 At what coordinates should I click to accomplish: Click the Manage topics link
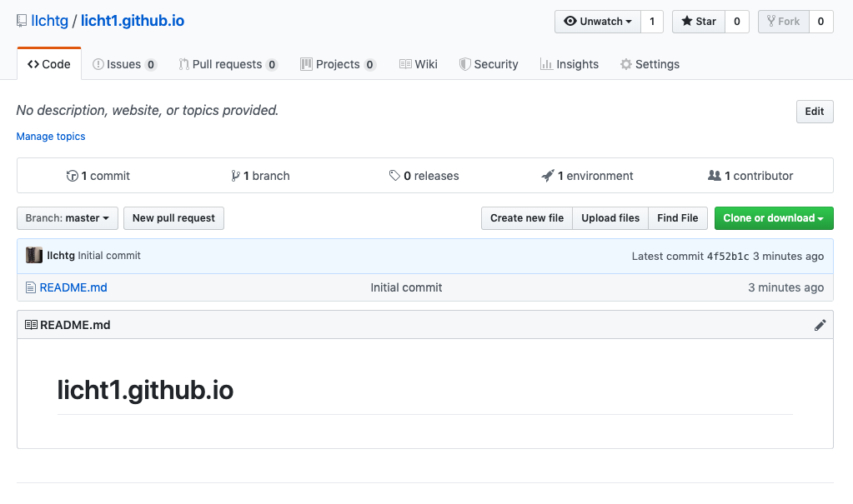coord(51,137)
